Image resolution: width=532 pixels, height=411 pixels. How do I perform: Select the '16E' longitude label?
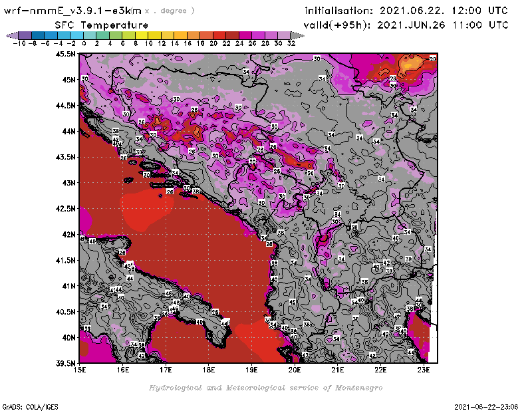coord(123,370)
